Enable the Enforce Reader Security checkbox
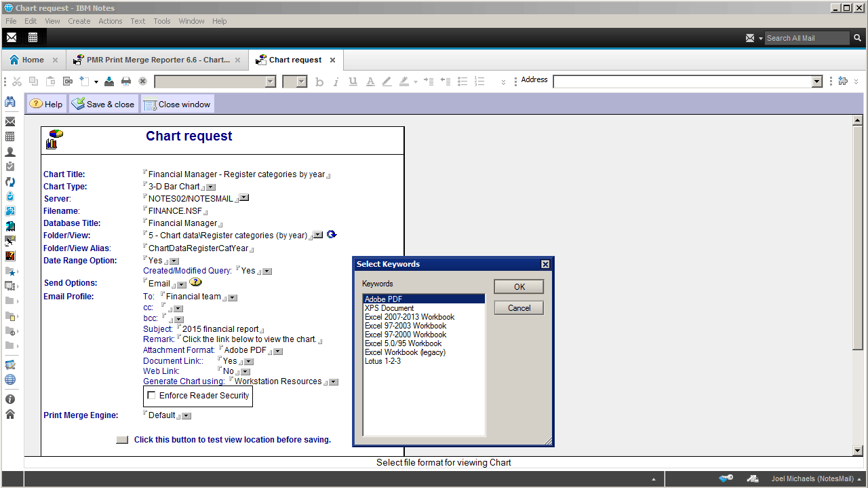Image resolution: width=868 pixels, height=488 pixels. click(152, 396)
